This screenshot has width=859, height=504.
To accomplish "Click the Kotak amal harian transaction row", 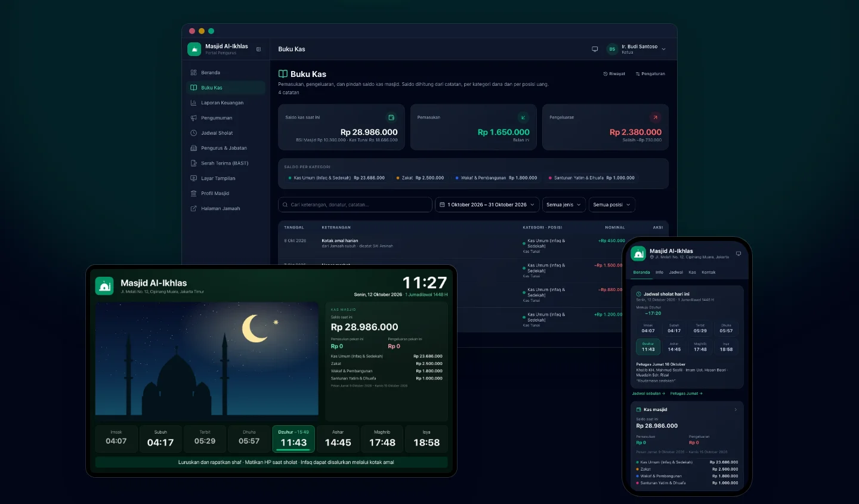I will [x=473, y=246].
